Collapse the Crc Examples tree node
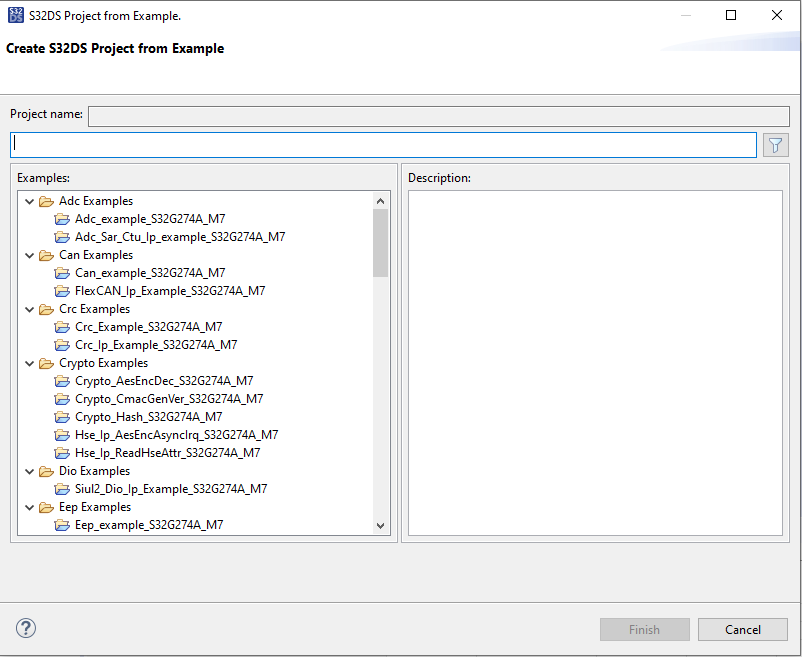 [30, 309]
